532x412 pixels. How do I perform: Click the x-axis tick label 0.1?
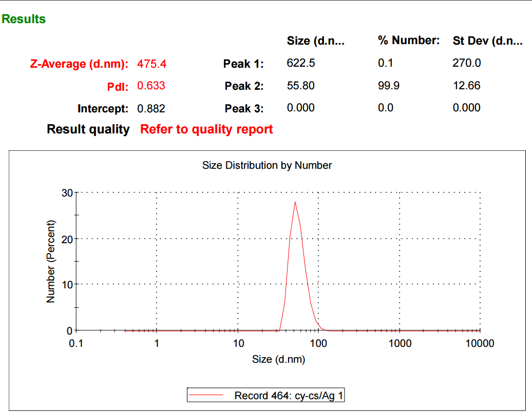pyautogui.click(x=75, y=343)
